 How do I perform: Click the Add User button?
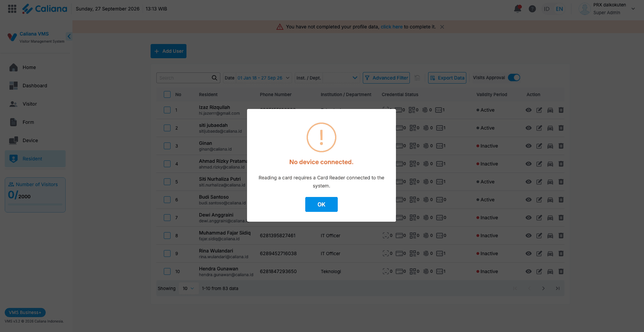(169, 51)
